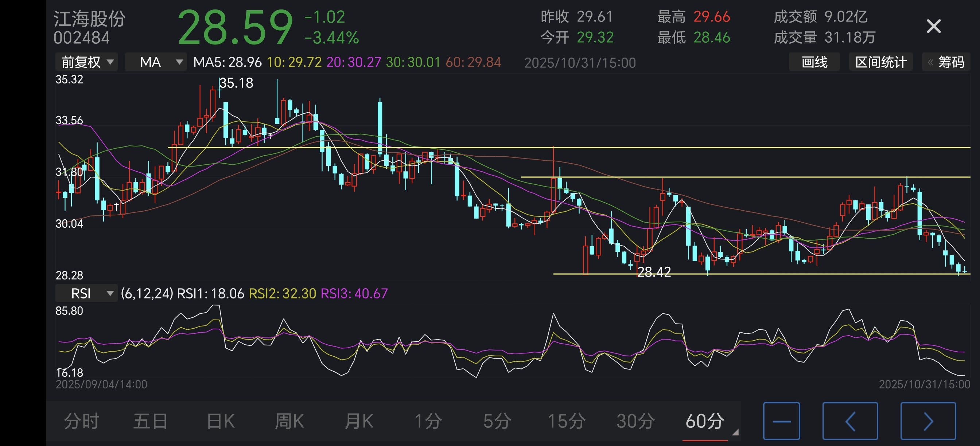Switch to 周K weekly chart tab

pos(289,421)
